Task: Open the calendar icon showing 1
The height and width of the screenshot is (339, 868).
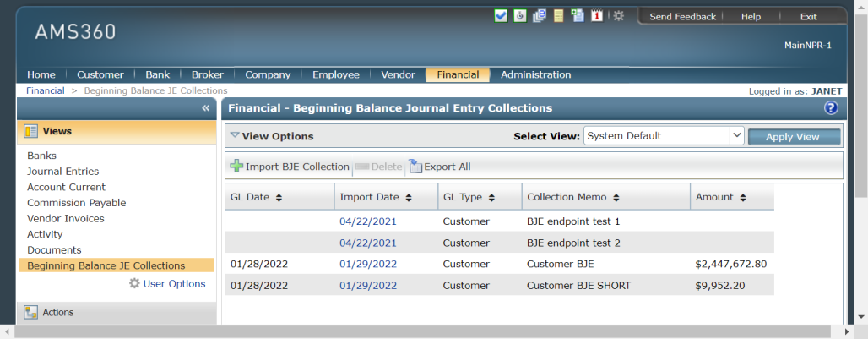Action: pyautogui.click(x=597, y=16)
